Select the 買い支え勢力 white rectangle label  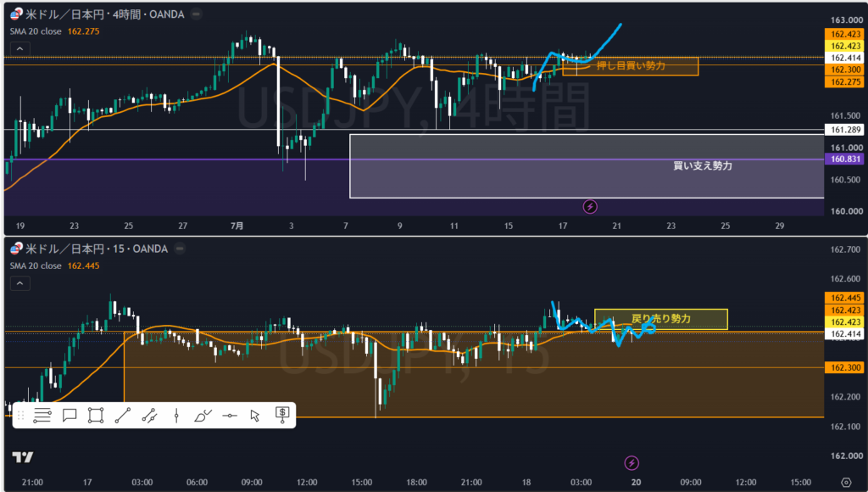tap(703, 165)
